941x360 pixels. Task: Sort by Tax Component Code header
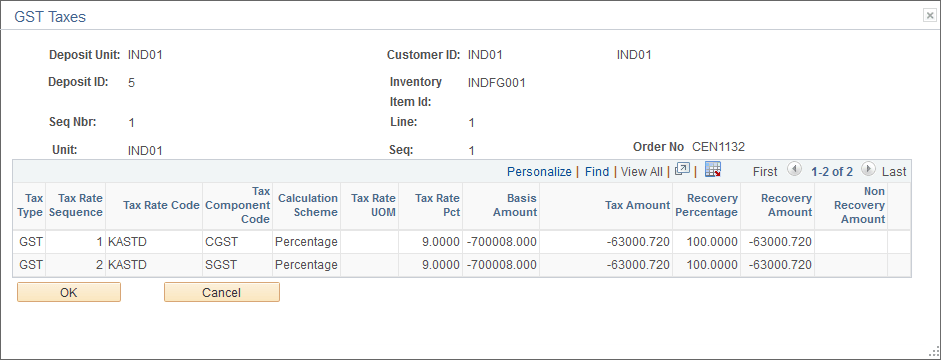pyautogui.click(x=238, y=205)
